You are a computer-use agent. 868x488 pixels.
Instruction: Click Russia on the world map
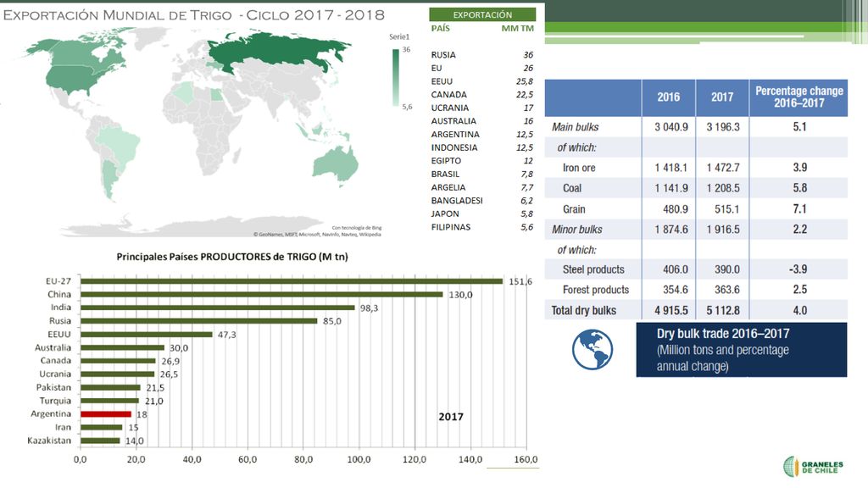coord(277,53)
